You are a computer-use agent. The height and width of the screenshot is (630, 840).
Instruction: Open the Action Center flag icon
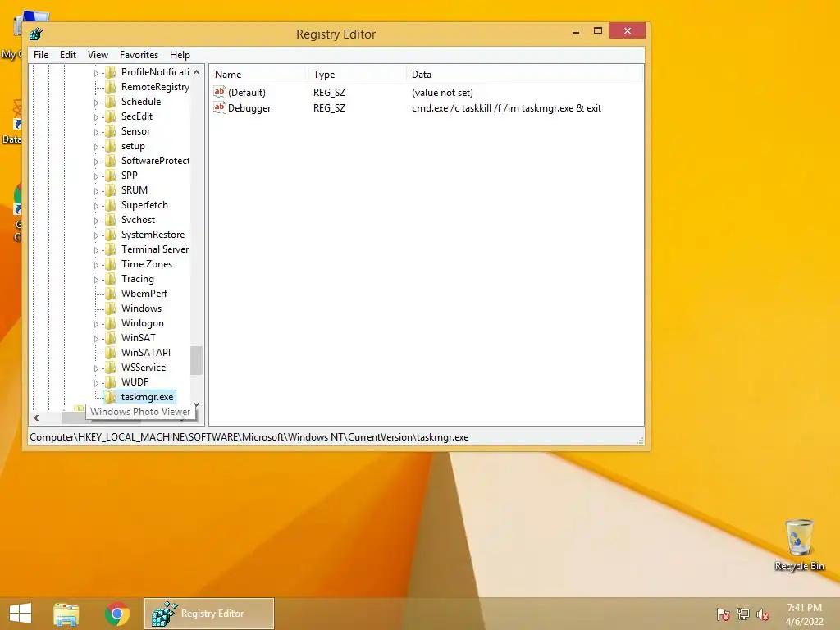point(724,614)
